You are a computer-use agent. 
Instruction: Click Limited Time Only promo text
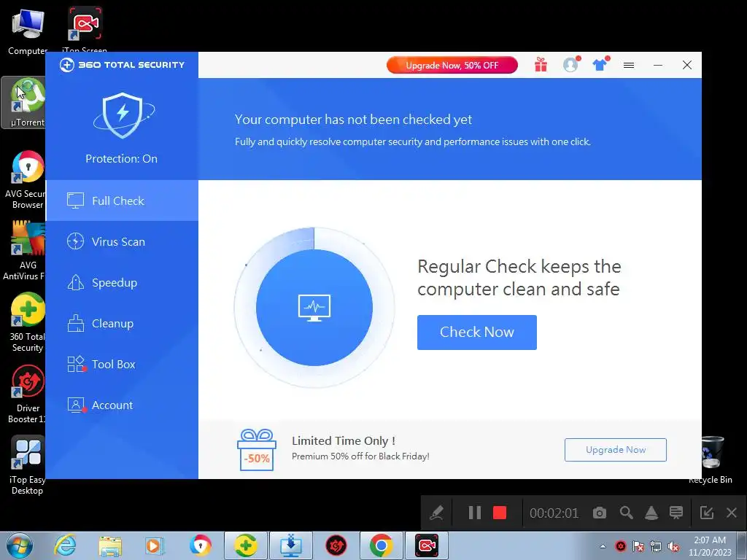pyautogui.click(x=344, y=441)
